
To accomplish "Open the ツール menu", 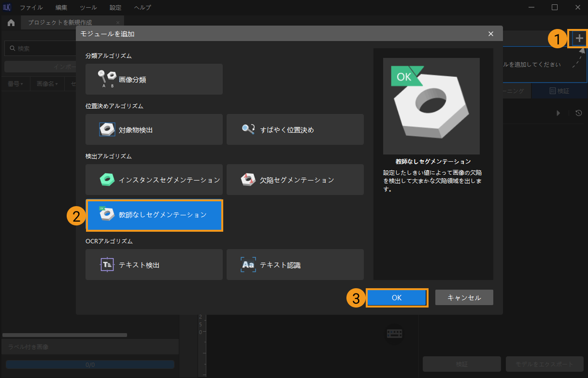I will pyautogui.click(x=88, y=8).
